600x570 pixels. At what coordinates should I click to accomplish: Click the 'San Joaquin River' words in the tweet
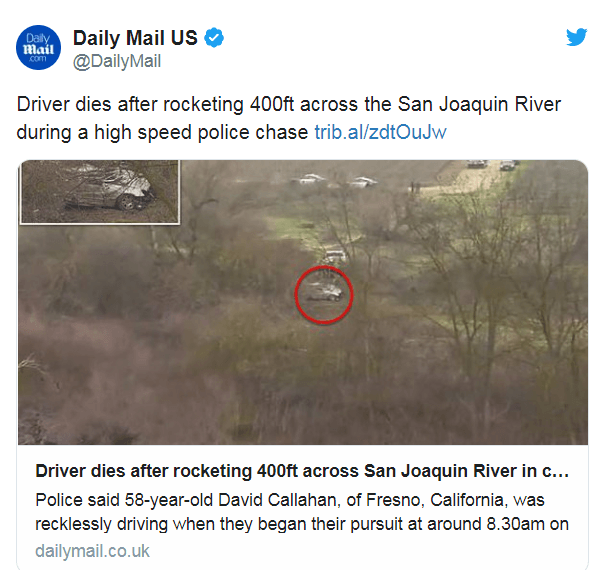[x=479, y=104]
